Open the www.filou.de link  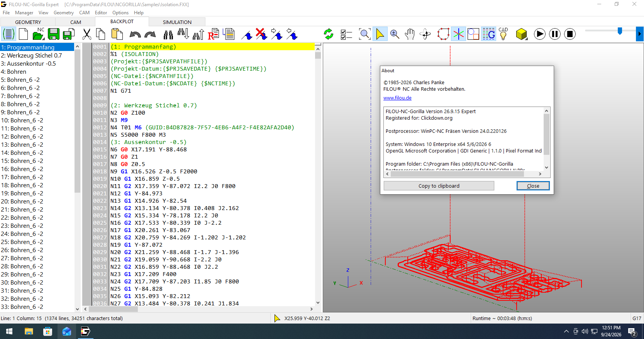click(397, 98)
